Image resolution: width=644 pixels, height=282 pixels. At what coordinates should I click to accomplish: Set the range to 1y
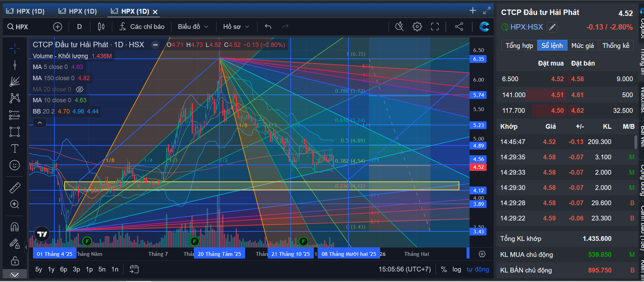point(51,269)
